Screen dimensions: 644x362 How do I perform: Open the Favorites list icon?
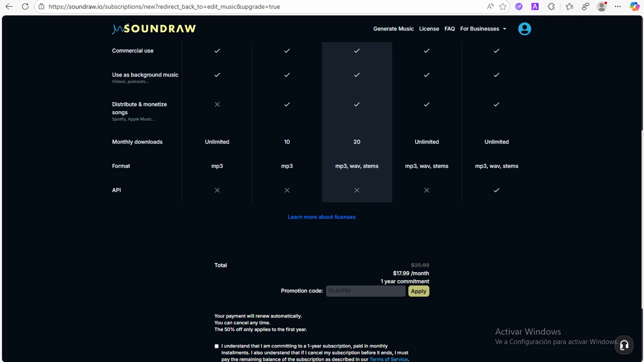pos(569,6)
